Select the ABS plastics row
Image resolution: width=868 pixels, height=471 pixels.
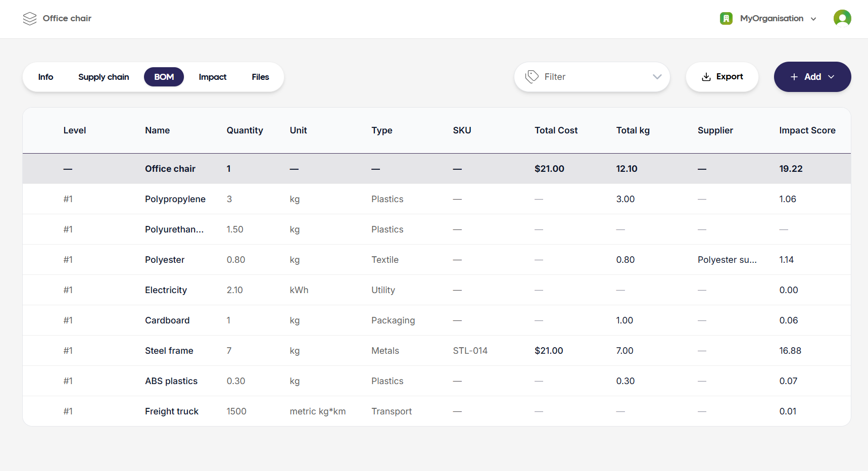[437, 381]
